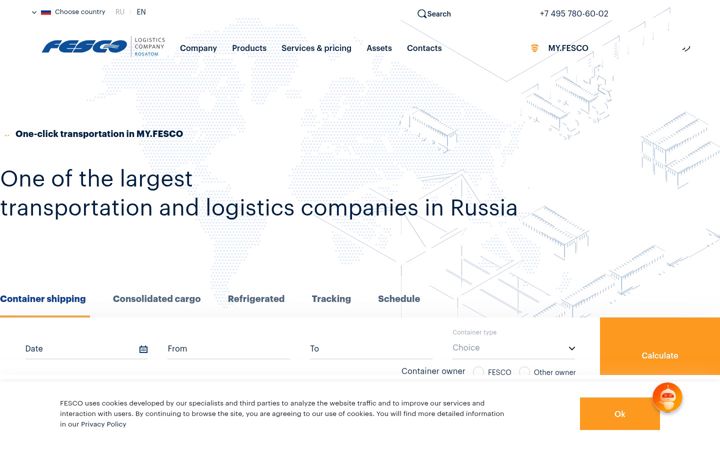Switch to Refrigerated tab
The height and width of the screenshot is (450, 720).
[256, 299]
